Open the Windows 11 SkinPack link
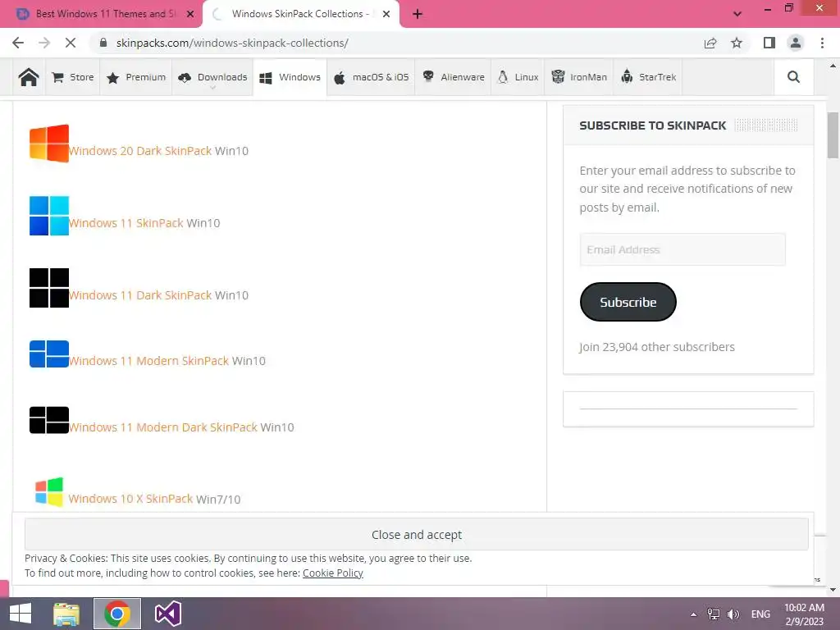The width and height of the screenshot is (840, 630). pyautogui.click(x=126, y=223)
